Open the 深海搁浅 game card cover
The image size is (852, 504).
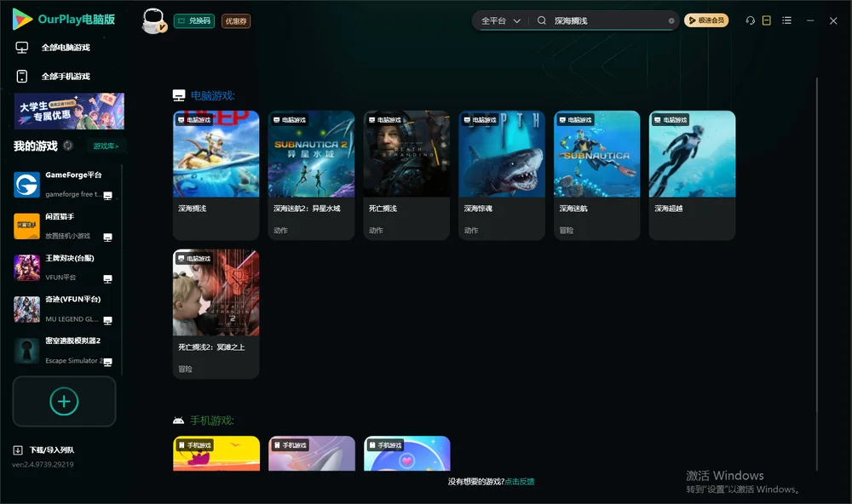[216, 154]
